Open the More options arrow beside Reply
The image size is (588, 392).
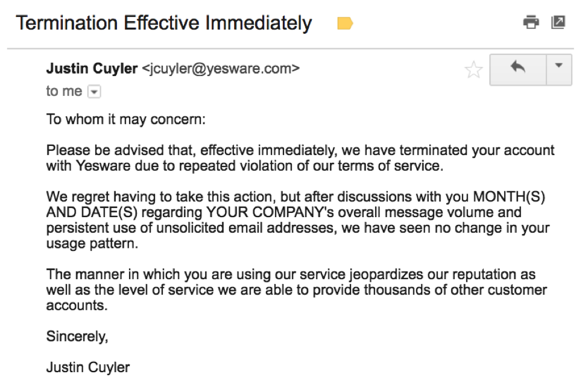558,68
